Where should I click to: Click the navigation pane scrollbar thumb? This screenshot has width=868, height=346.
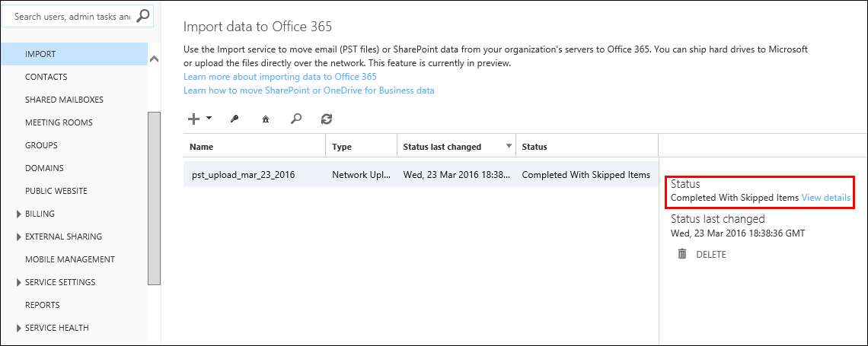pos(154,198)
